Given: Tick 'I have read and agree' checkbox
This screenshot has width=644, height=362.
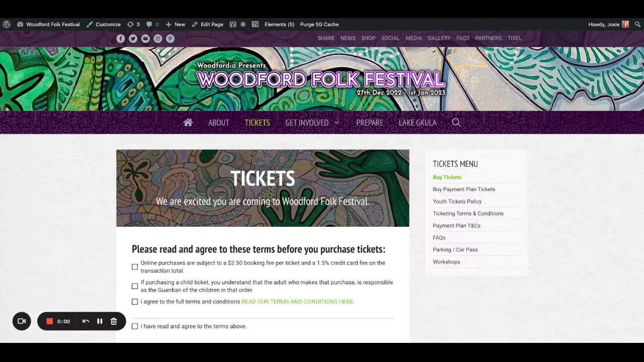Looking at the screenshot, I should point(135,326).
